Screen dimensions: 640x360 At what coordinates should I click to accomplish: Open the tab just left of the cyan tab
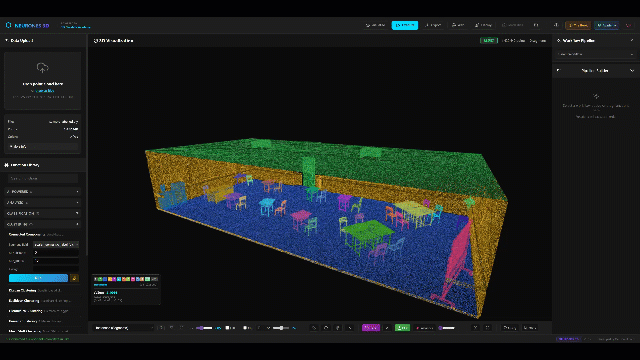click(376, 25)
